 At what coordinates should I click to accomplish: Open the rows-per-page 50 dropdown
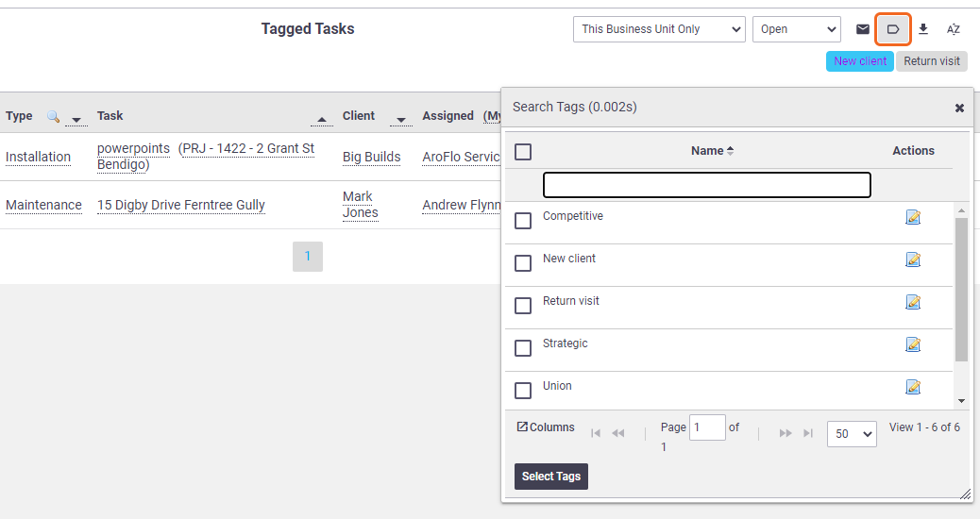click(x=852, y=434)
